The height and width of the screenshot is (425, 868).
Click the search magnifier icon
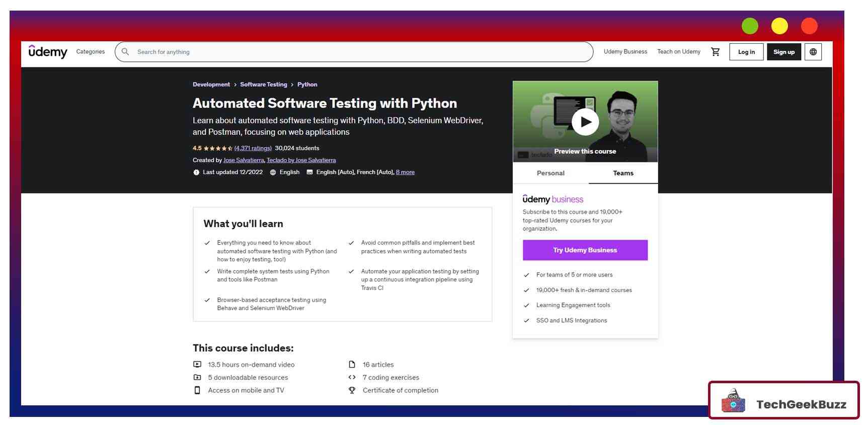[x=125, y=52]
